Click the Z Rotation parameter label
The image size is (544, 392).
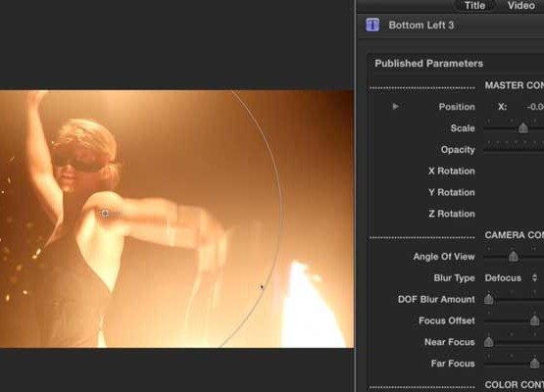[x=451, y=214]
